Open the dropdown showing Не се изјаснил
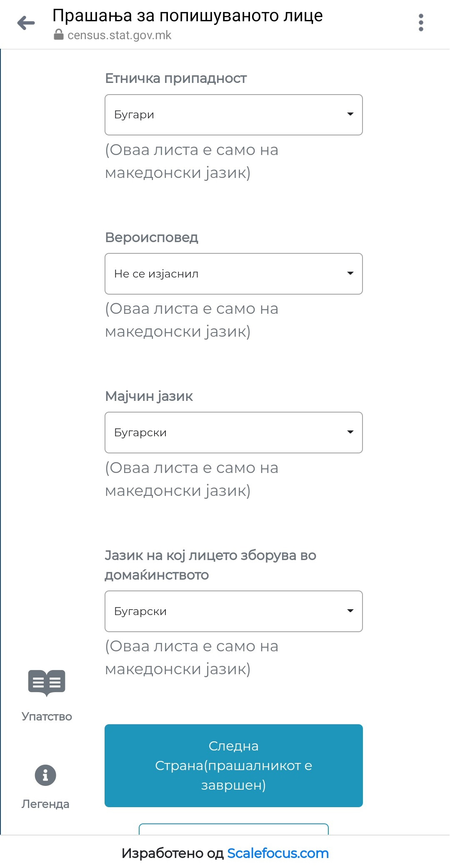The image size is (450, 868). (225, 274)
